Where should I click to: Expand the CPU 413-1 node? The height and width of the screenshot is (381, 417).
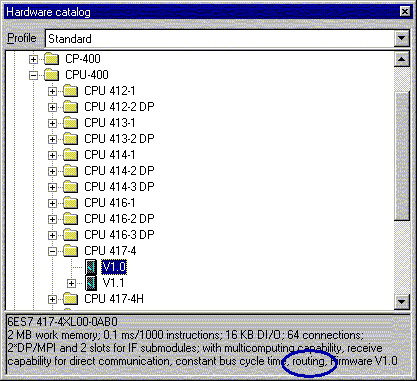pos(52,123)
